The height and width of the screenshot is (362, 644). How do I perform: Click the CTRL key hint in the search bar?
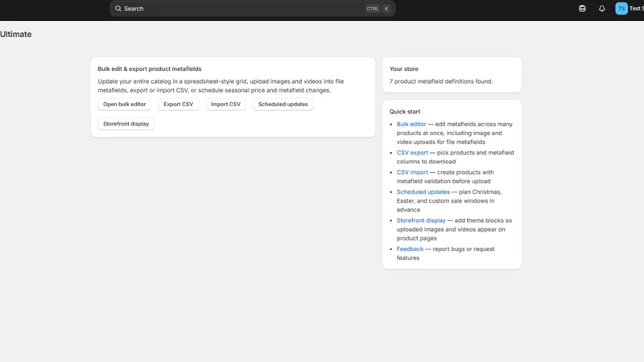373,9
